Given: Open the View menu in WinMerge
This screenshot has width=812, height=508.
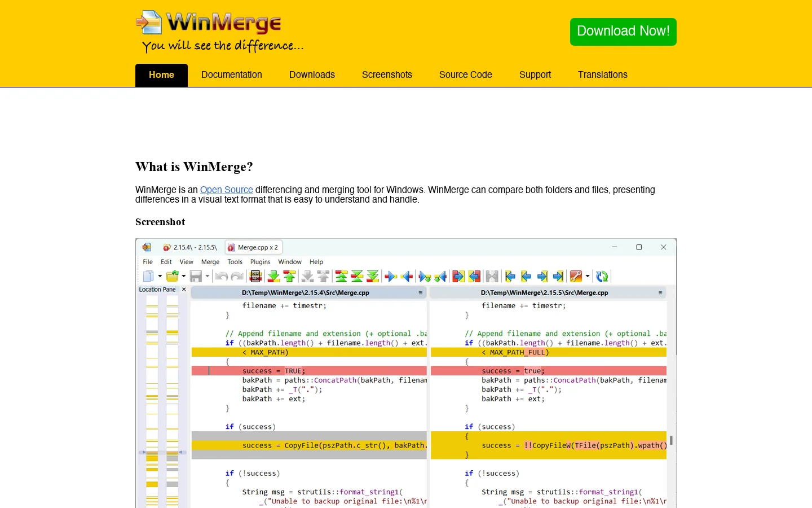Looking at the screenshot, I should click(x=186, y=262).
